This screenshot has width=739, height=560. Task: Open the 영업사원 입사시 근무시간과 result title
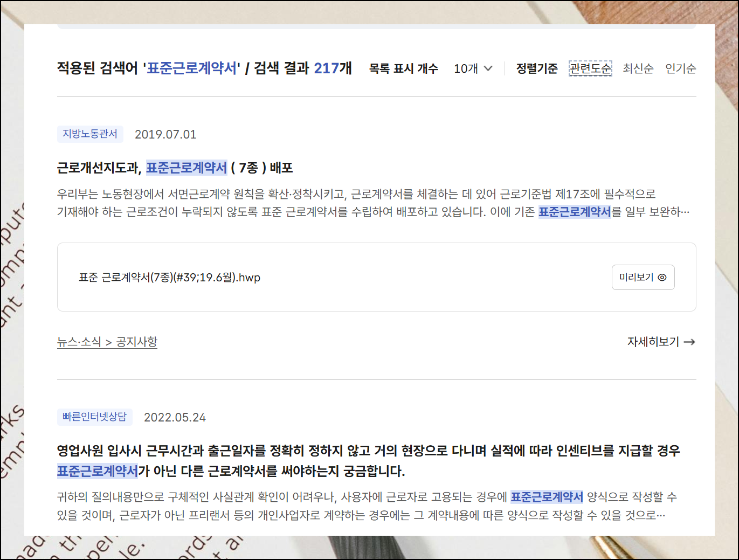(x=369, y=461)
